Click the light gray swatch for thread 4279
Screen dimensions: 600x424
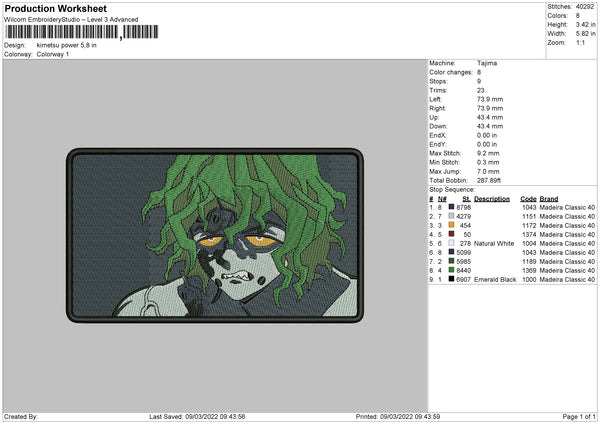[451, 216]
